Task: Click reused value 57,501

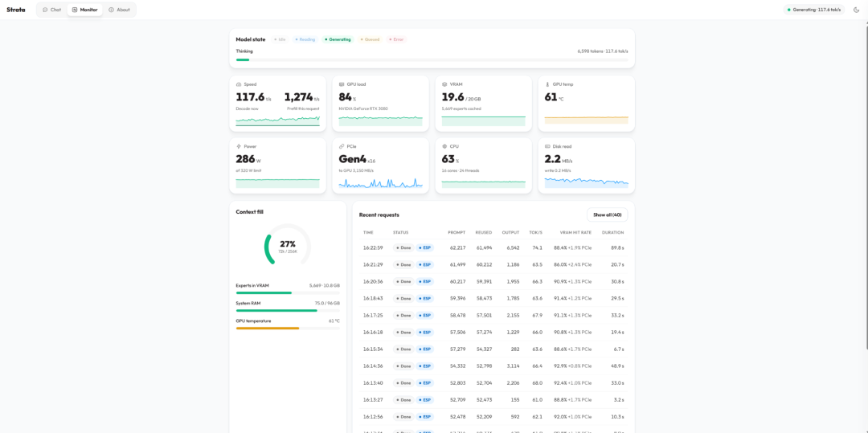Action: tap(485, 315)
